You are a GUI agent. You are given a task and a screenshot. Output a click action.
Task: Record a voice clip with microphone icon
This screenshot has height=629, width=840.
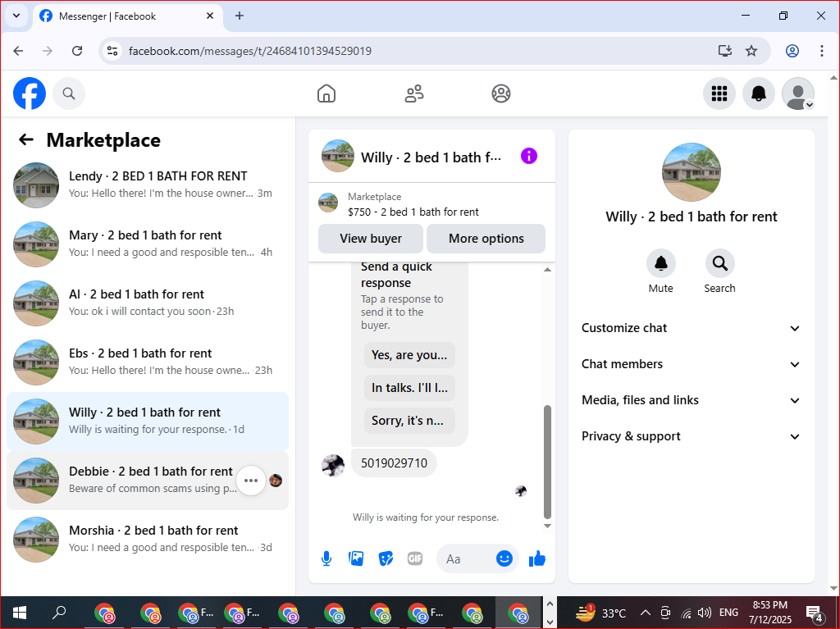[326, 558]
